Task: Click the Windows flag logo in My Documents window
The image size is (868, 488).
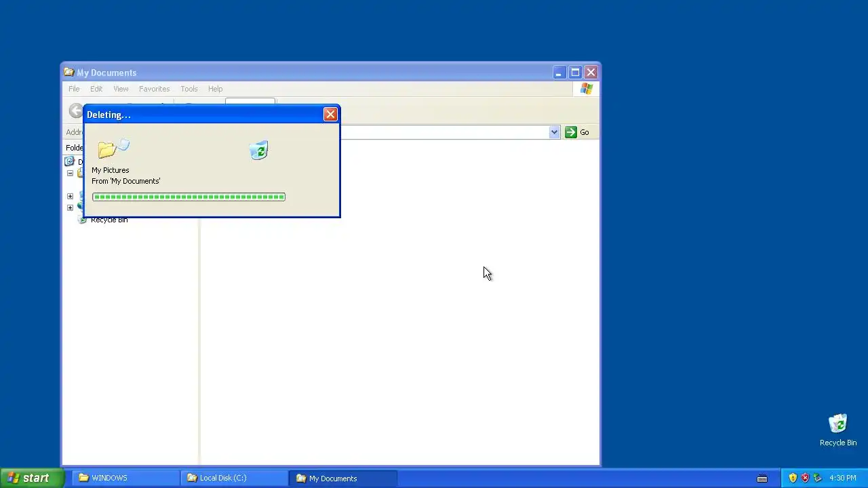Action: pyautogui.click(x=587, y=89)
